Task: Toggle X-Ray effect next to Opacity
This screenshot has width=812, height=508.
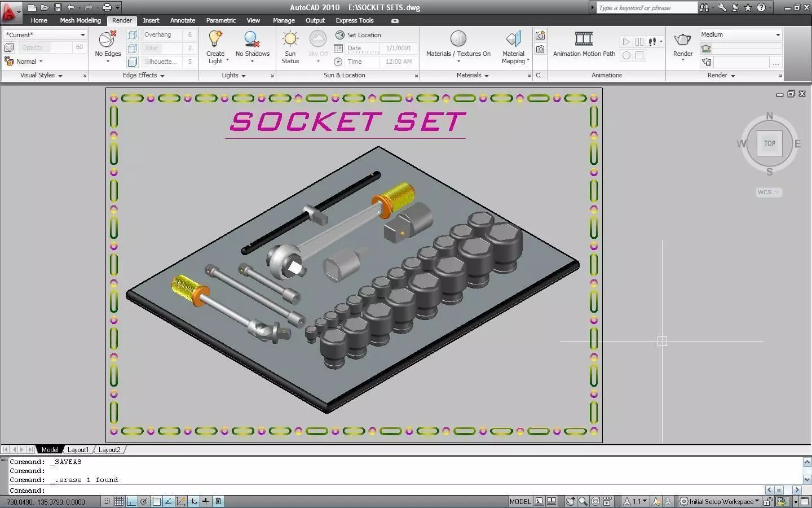Action: point(9,48)
